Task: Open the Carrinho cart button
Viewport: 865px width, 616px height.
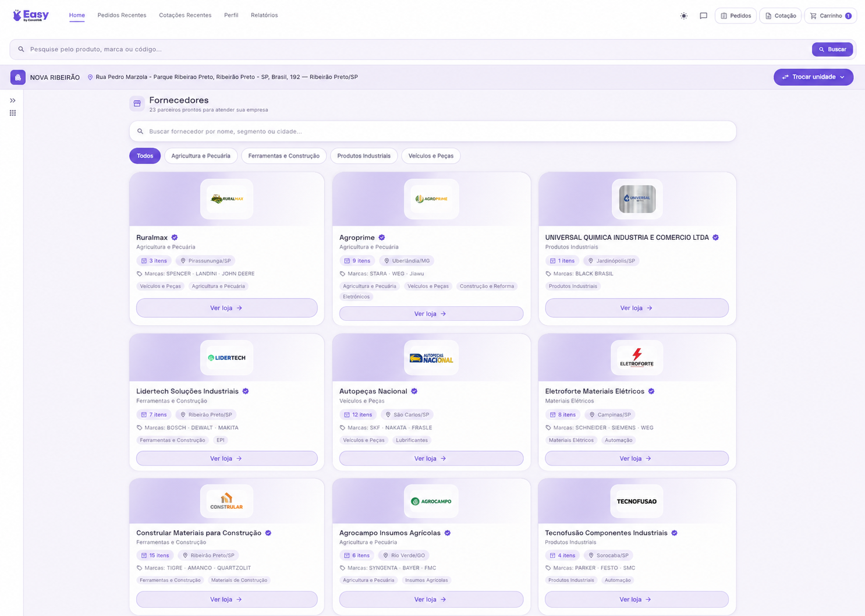Action: click(831, 16)
